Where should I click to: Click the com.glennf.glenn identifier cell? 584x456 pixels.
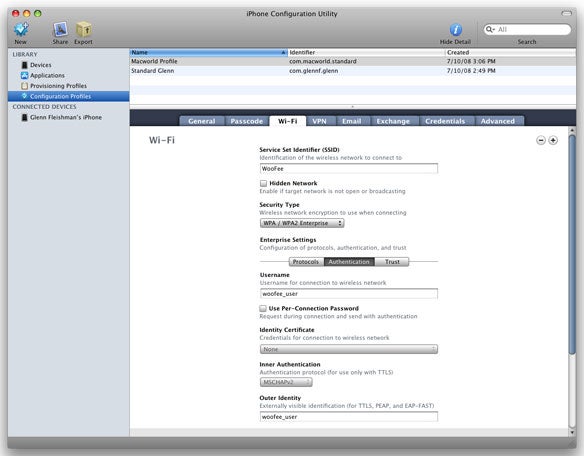(x=314, y=71)
